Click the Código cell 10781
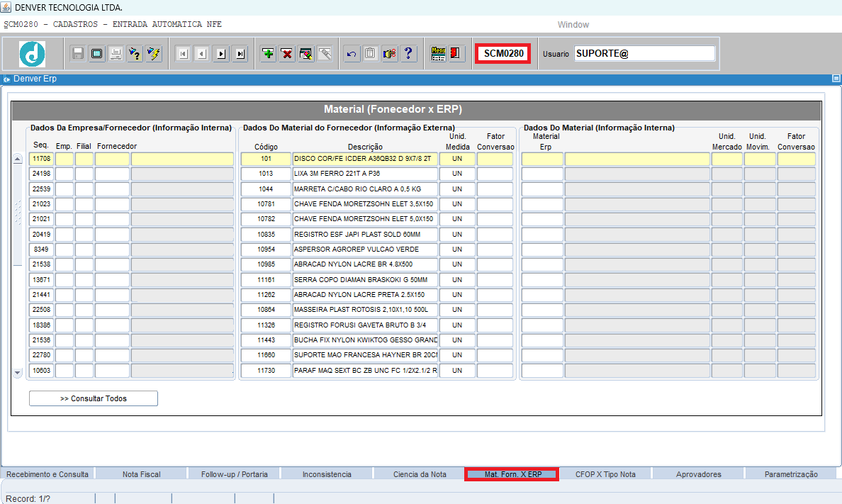Viewport: 842px width, 504px height. point(266,204)
